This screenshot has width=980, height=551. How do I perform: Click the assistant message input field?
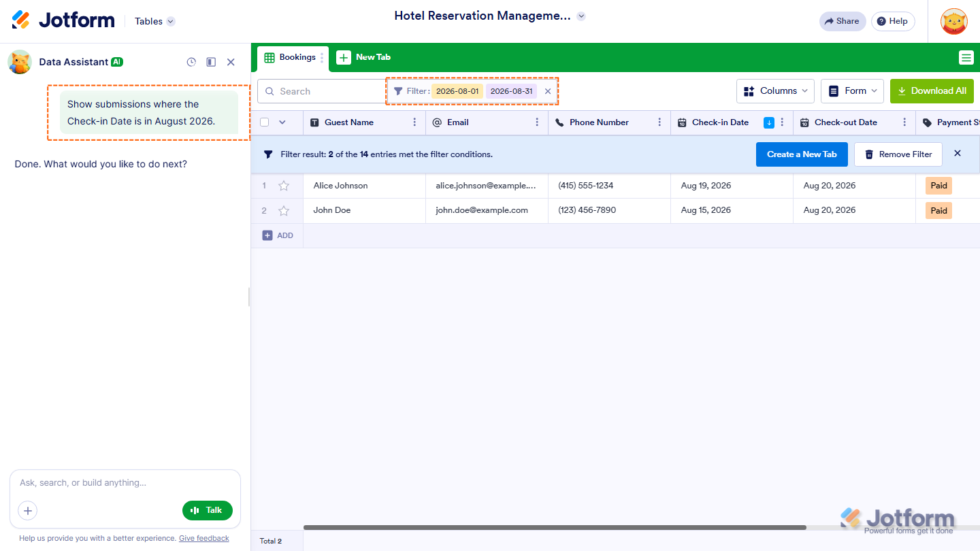[125, 483]
